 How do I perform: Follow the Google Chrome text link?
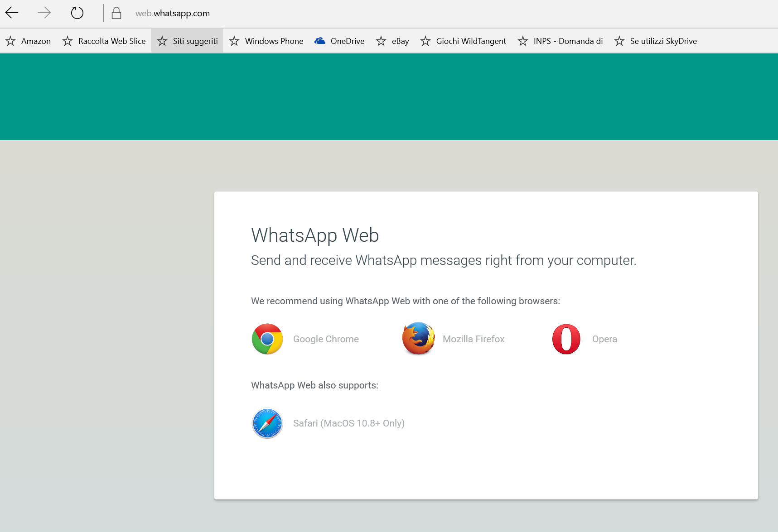pyautogui.click(x=326, y=339)
